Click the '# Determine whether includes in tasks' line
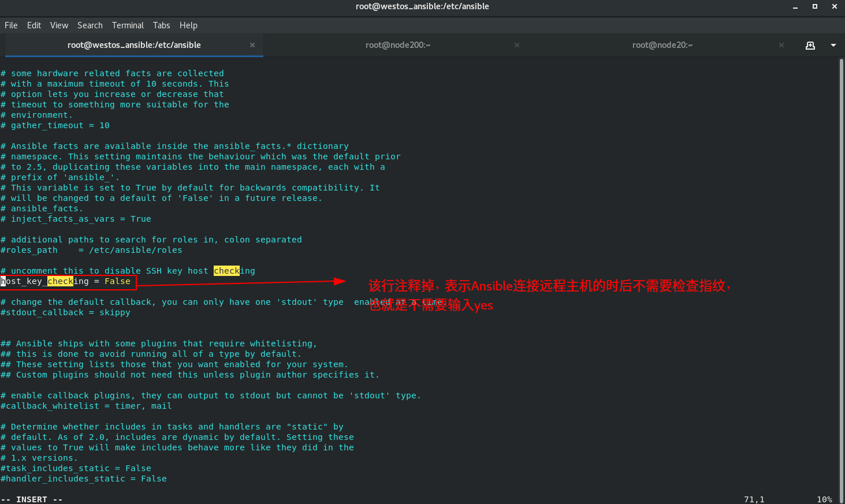This screenshot has height=504, width=845. [172, 427]
